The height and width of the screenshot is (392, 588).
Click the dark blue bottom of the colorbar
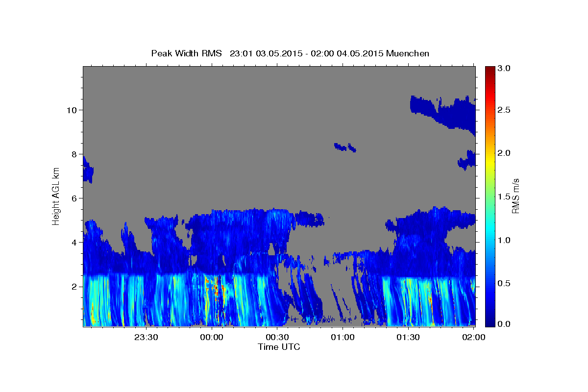click(x=490, y=322)
